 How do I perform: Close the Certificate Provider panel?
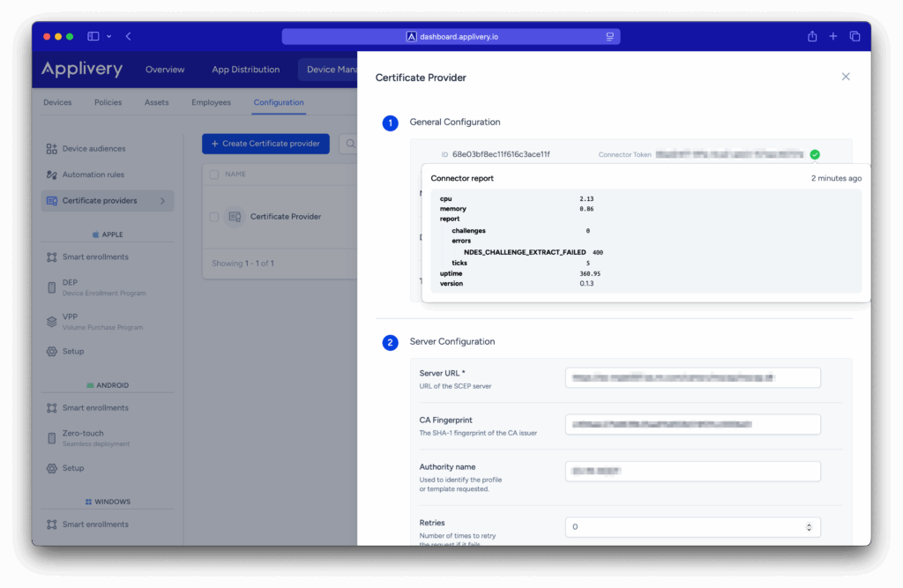846,77
